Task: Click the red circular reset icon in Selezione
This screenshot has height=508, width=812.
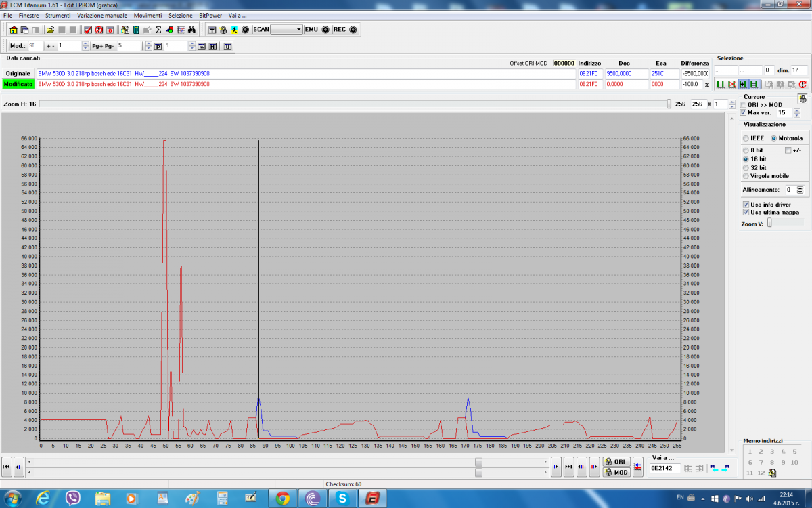Action: (x=802, y=85)
